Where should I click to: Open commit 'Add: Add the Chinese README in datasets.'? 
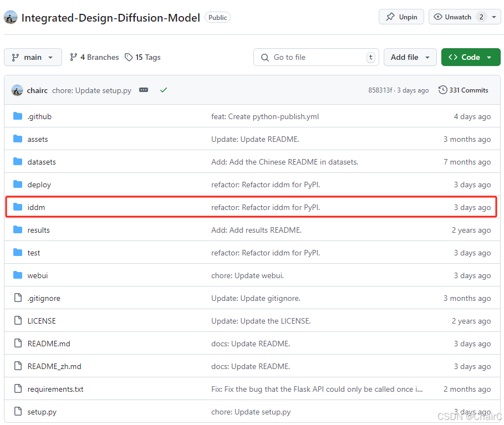tap(284, 162)
